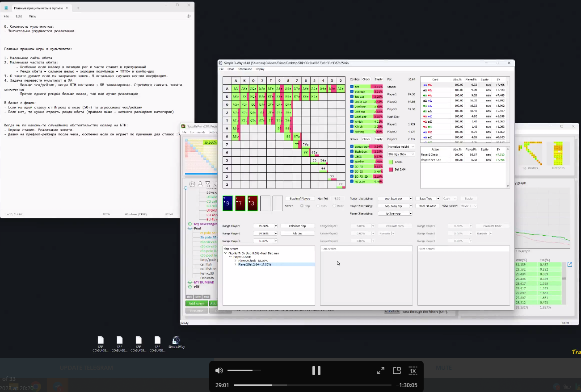
Task: Click Clear Situation button
Action: [x=428, y=206]
